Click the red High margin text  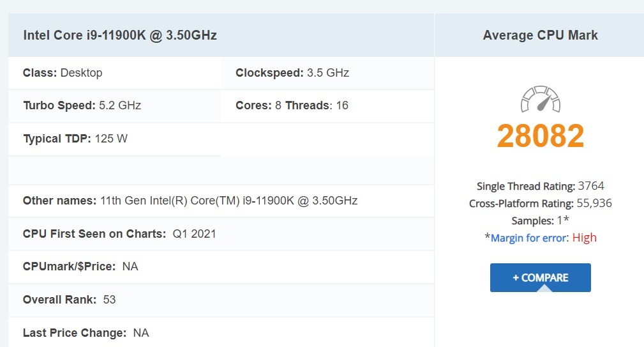584,238
